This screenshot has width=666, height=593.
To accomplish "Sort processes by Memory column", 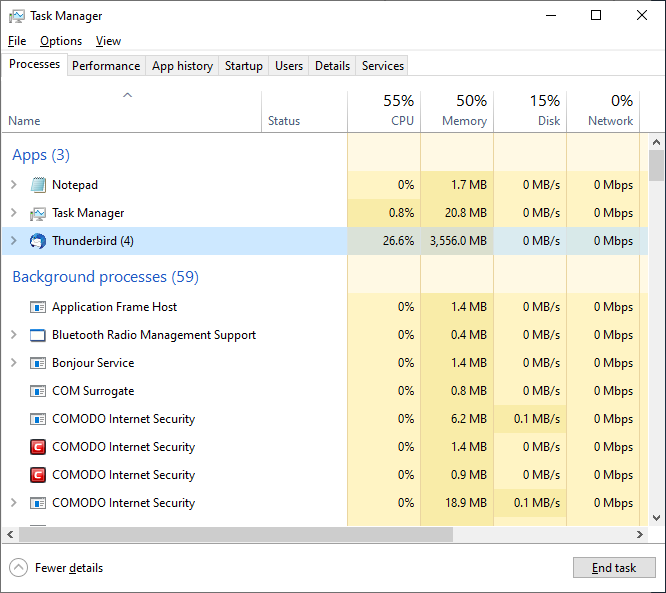I will [x=457, y=110].
